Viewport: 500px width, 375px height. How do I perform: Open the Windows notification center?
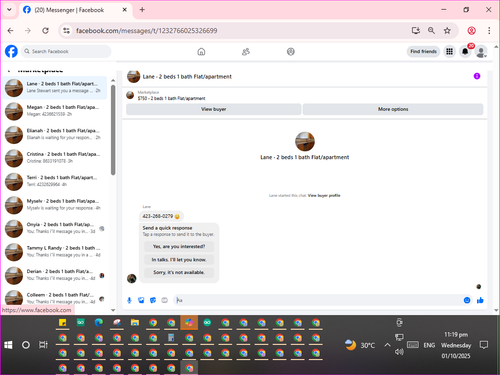[484, 345]
